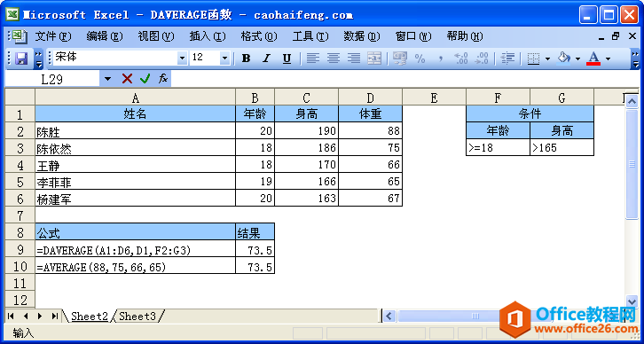
Task: Select row 5 header
Action: point(20,181)
